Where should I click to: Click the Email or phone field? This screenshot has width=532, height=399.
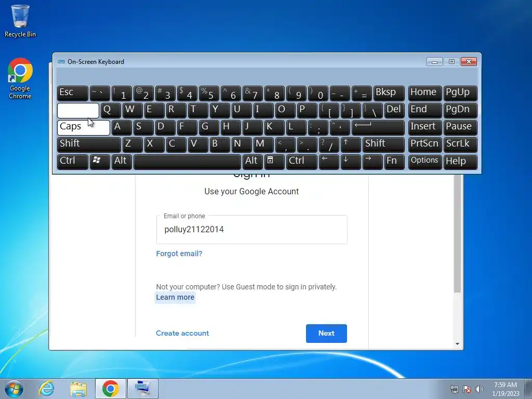tap(252, 230)
